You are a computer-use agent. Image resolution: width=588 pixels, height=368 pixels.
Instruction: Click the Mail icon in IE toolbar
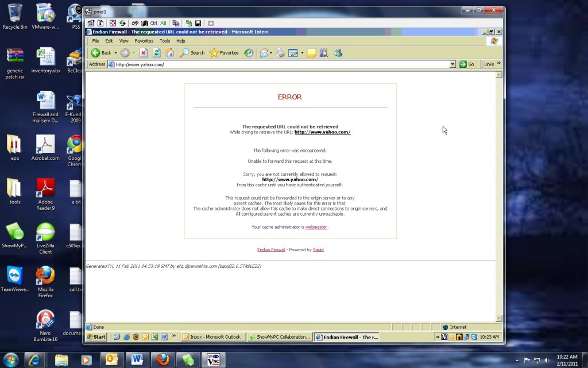click(265, 53)
